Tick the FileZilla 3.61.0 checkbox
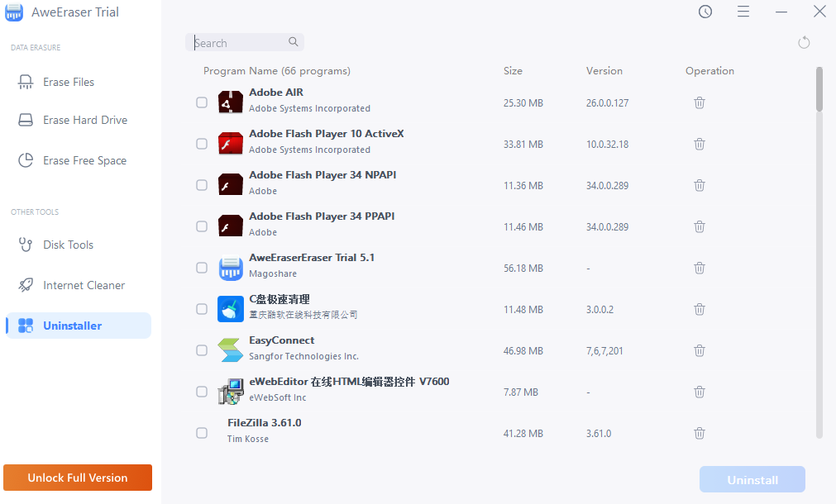 coord(202,433)
